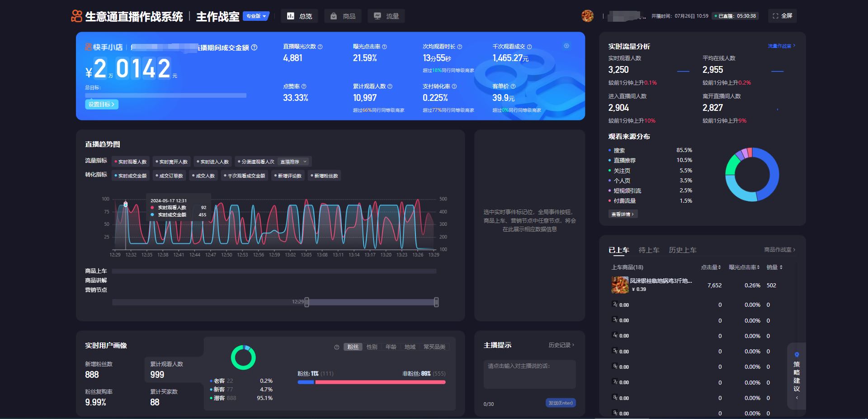868x419 pixels.
Task: Click the 总览 bar chart icon
Action: (x=291, y=16)
